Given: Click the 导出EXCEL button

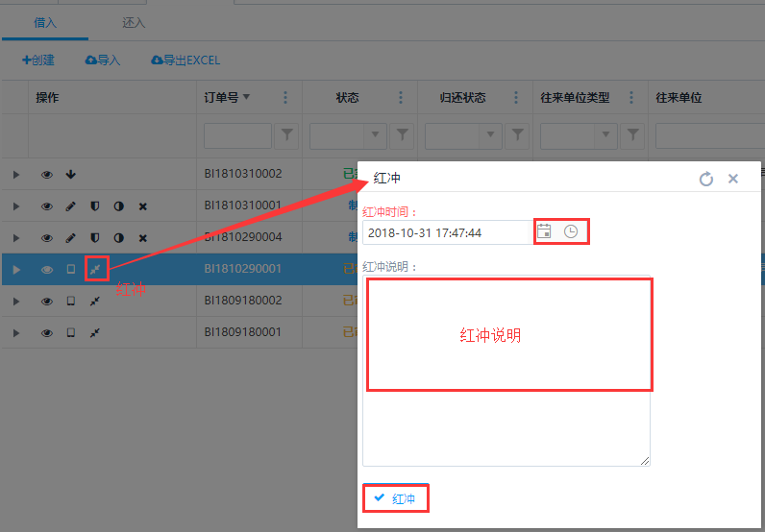Looking at the screenshot, I should click(x=185, y=60).
